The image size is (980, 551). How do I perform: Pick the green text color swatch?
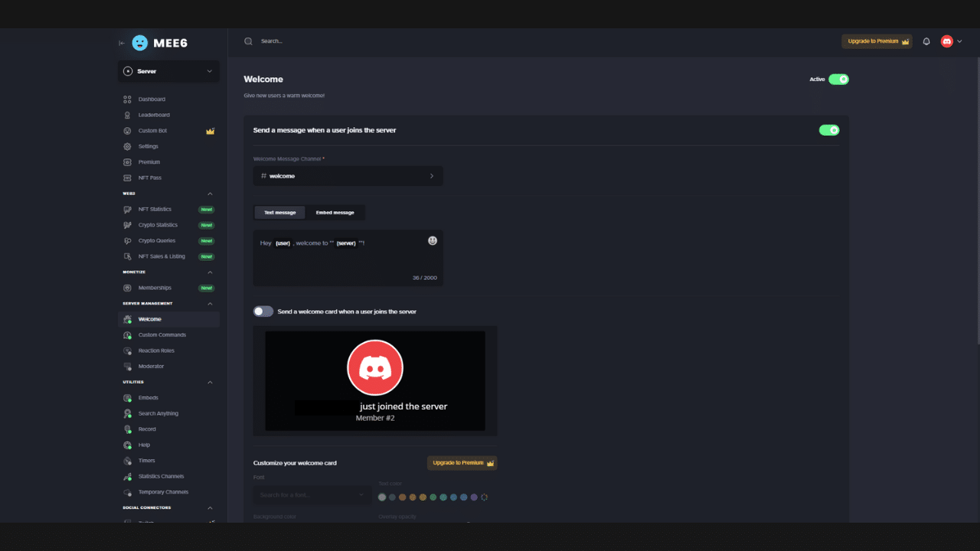click(433, 497)
